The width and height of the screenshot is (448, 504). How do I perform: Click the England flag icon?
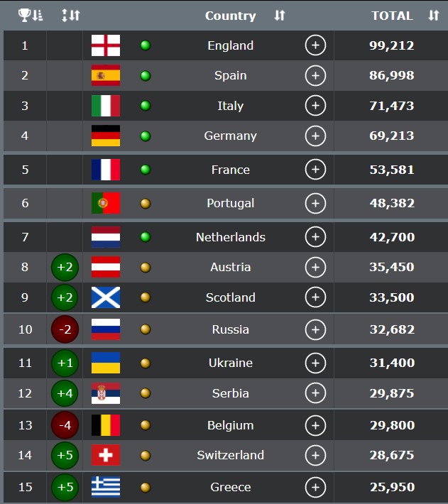coord(106,45)
